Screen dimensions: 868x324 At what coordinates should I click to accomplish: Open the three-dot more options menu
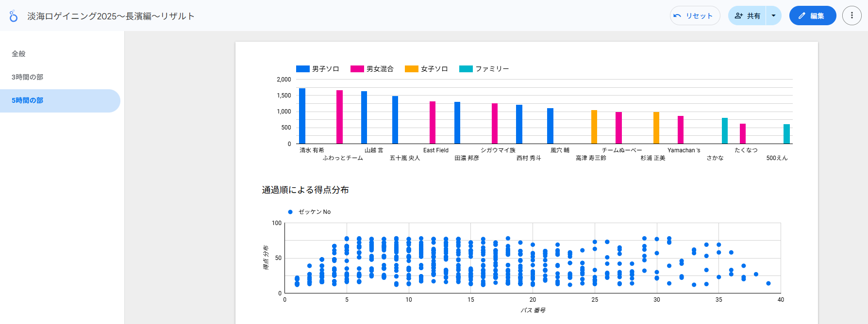coord(851,16)
